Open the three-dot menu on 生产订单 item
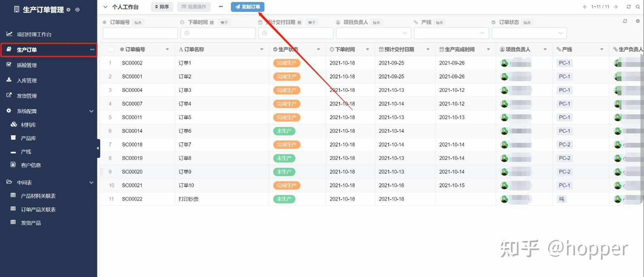This screenshot has width=644, height=277. [92, 50]
